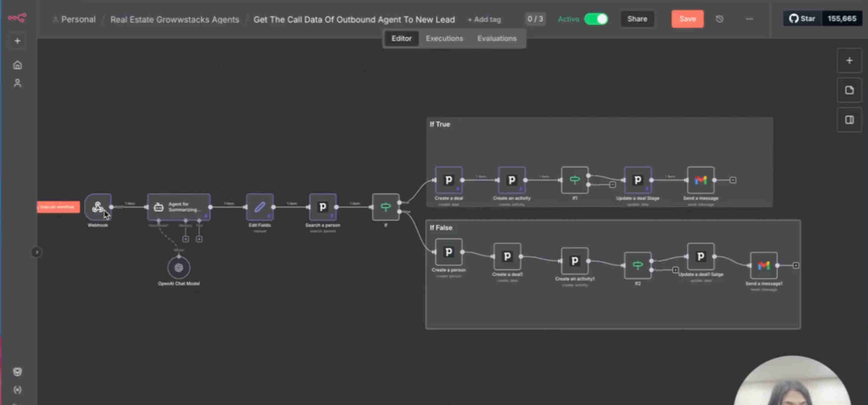Open the variables icon in sidebar
Viewport: 868px width, 405px height.
click(x=18, y=390)
